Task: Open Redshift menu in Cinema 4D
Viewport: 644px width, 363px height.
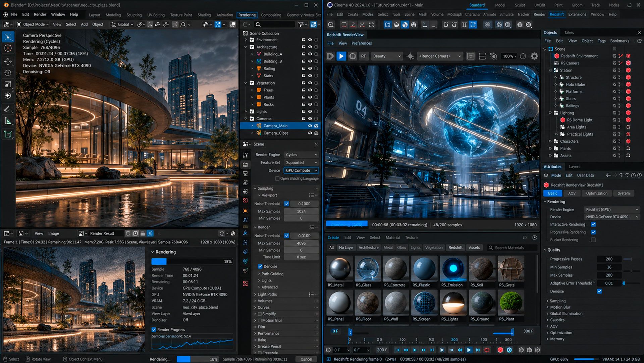Action: 556,14
